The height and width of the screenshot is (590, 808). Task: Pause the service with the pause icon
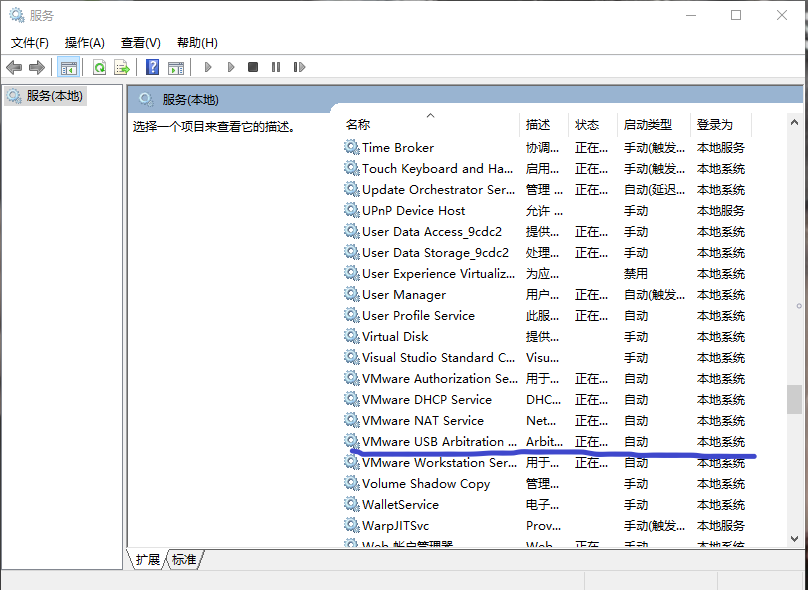pos(275,67)
